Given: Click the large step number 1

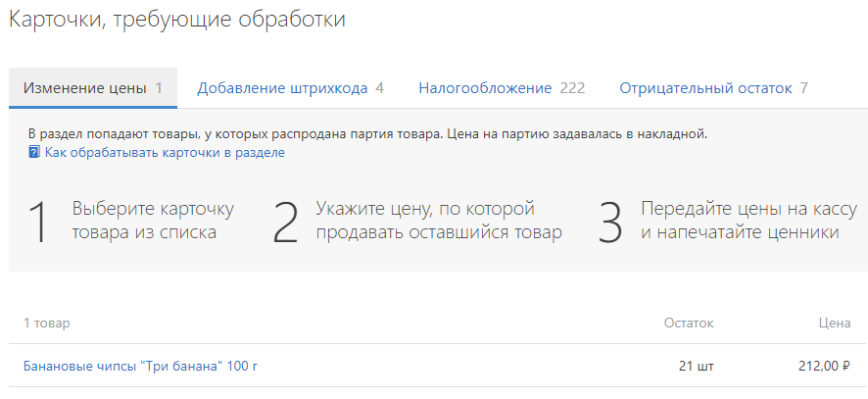Looking at the screenshot, I should (x=38, y=223).
